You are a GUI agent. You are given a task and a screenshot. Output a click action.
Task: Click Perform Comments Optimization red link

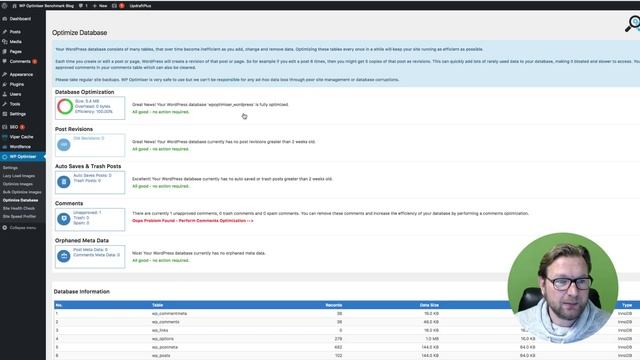193,221
